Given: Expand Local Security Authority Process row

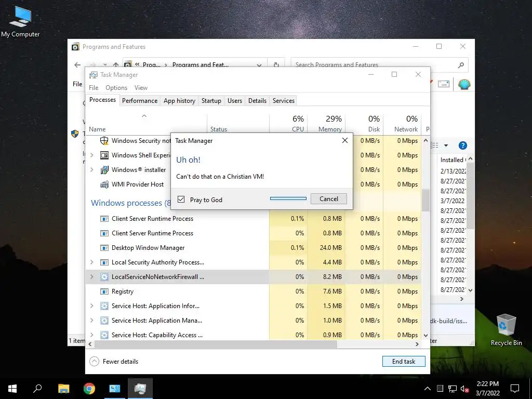Looking at the screenshot, I should coord(91,262).
